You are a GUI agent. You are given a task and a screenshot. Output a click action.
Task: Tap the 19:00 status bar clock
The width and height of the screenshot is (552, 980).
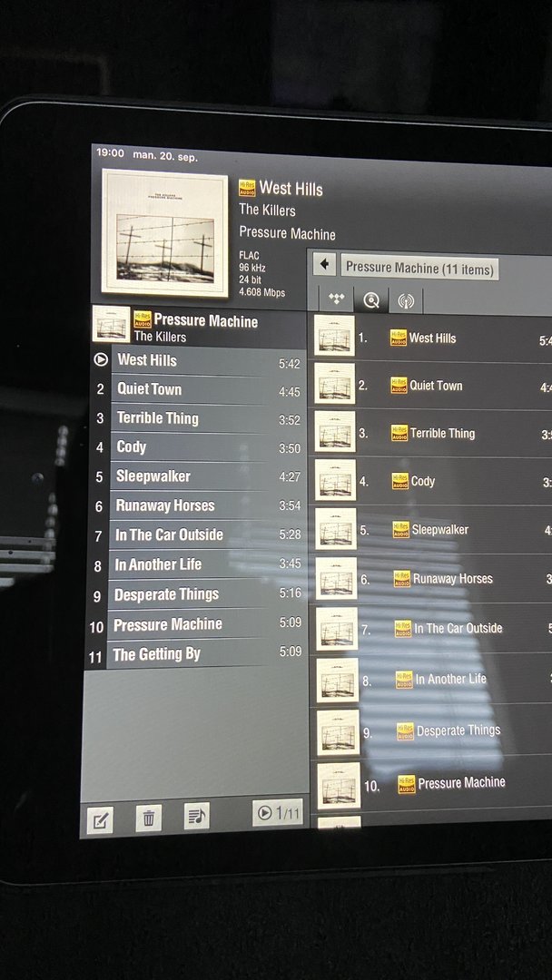[x=109, y=153]
